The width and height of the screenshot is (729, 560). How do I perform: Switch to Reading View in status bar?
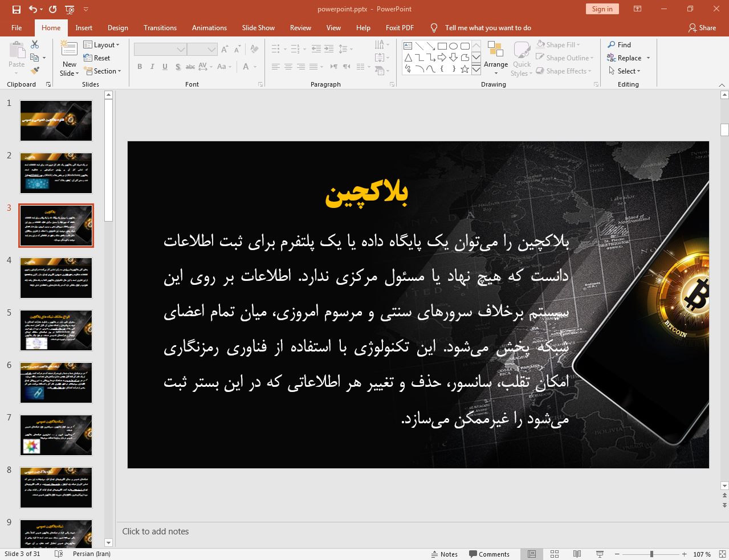[x=577, y=554]
